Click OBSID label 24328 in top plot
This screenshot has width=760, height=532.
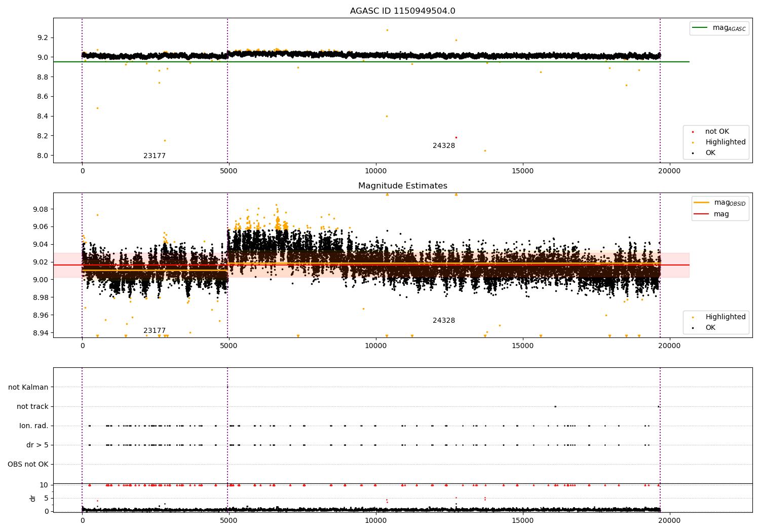(444, 146)
